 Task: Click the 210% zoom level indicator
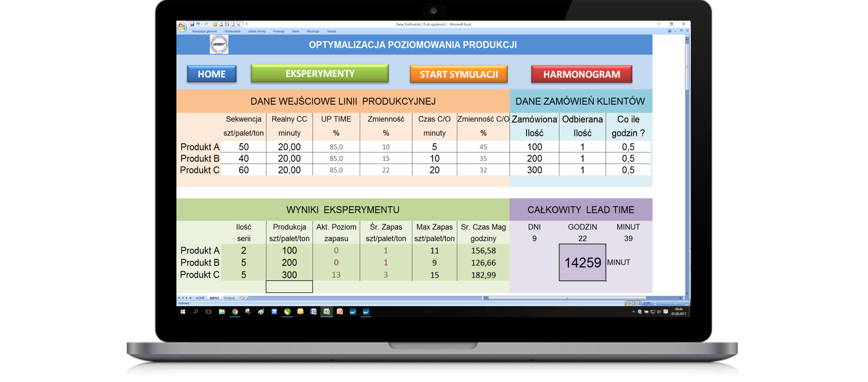click(647, 303)
